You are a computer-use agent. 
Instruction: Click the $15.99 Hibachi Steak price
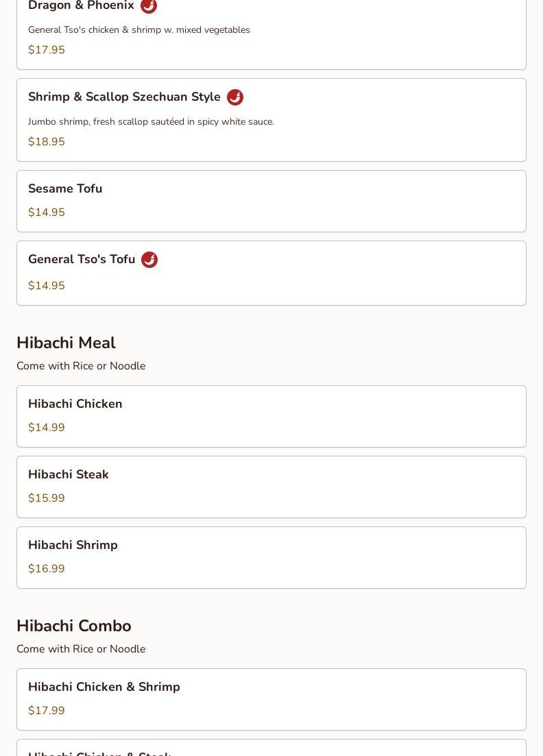pos(47,498)
